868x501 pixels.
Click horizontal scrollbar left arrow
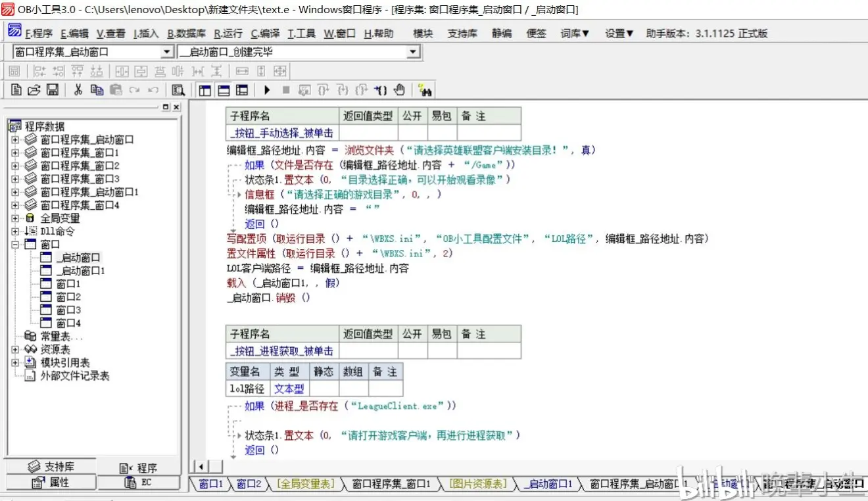[x=200, y=467]
